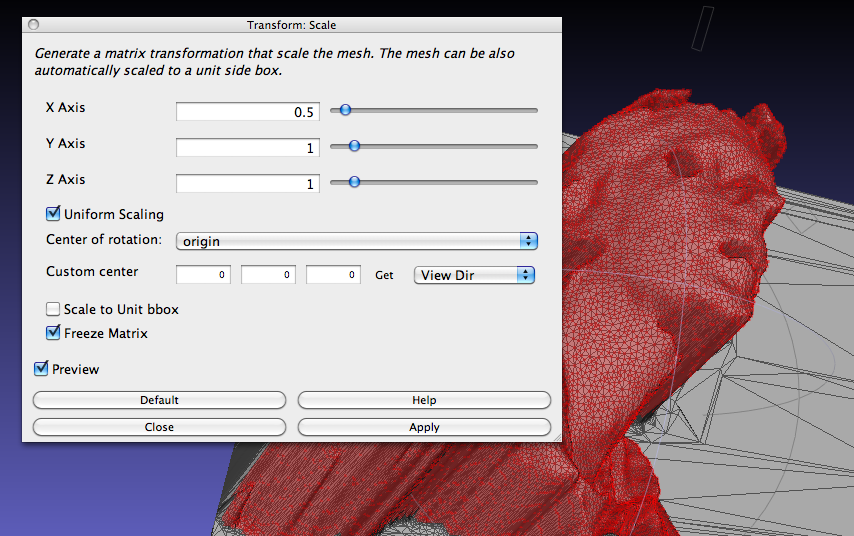Uncheck the Freeze Matrix option

53,333
